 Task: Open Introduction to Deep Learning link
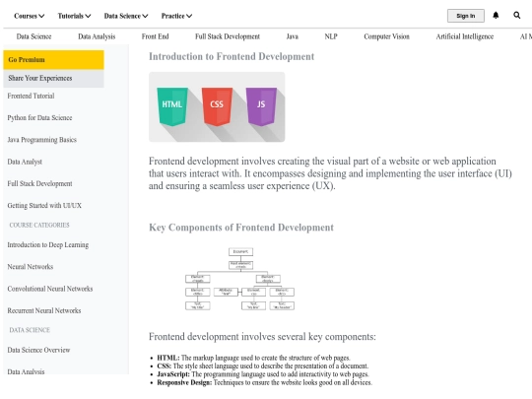pos(48,245)
